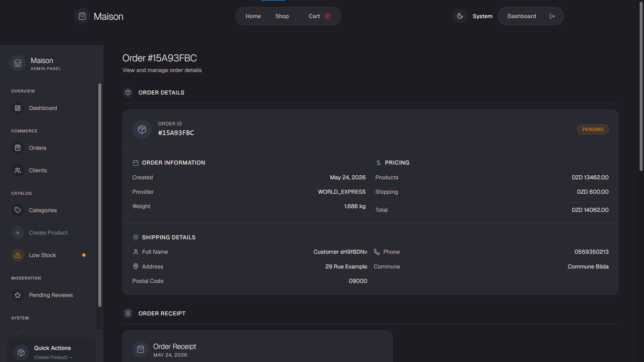Screen dimensions: 644x362
Task: Click the Maison shopping bag logo icon
Action: tap(82, 16)
